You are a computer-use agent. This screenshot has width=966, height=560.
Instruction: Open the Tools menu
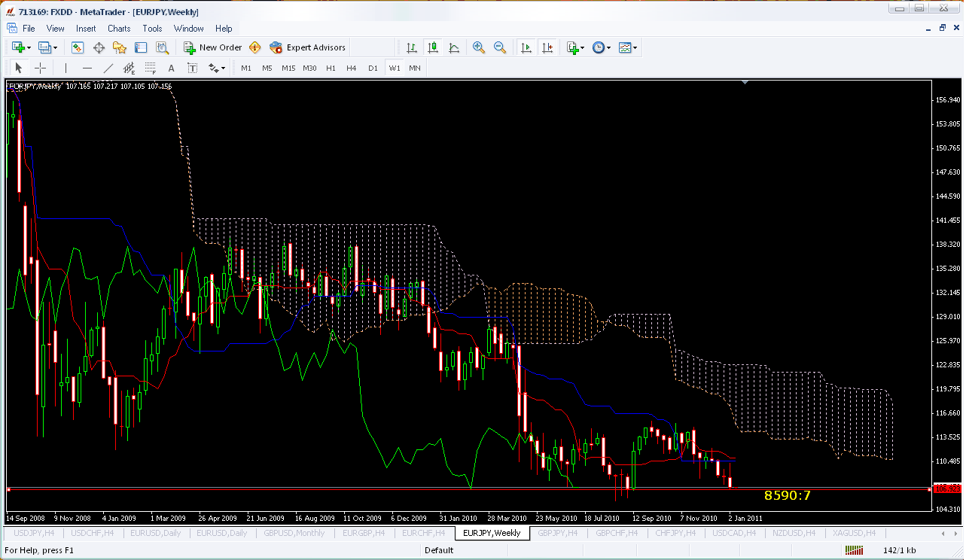pos(152,29)
